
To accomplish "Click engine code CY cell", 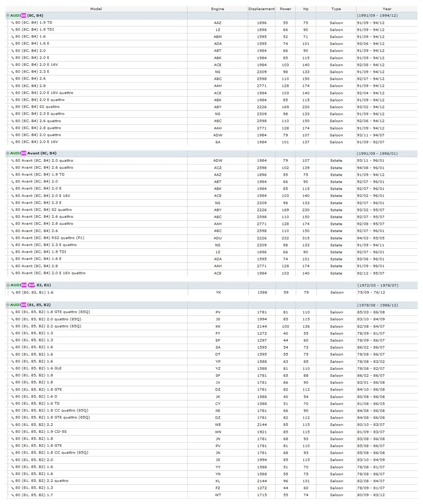I will tap(218, 404).
